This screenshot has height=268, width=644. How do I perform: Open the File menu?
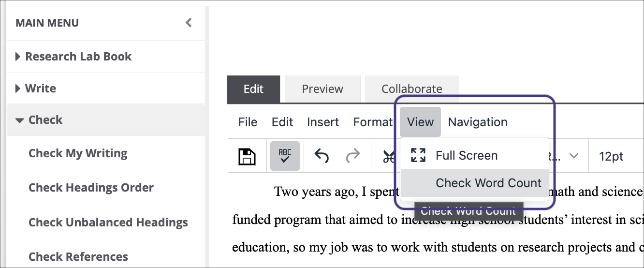248,122
